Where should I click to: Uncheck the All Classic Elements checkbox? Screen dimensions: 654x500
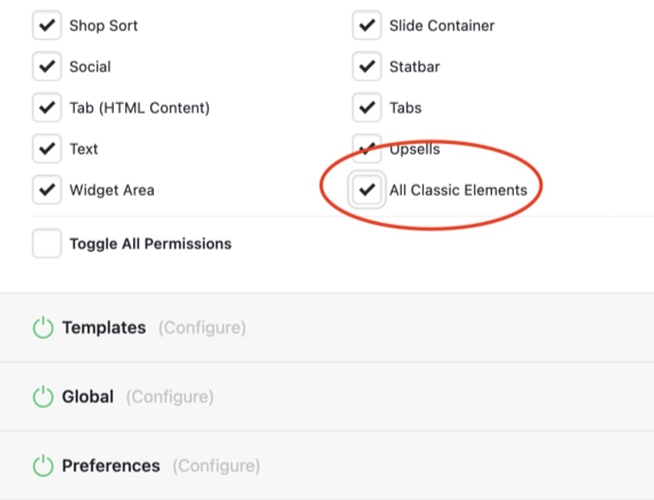(367, 190)
